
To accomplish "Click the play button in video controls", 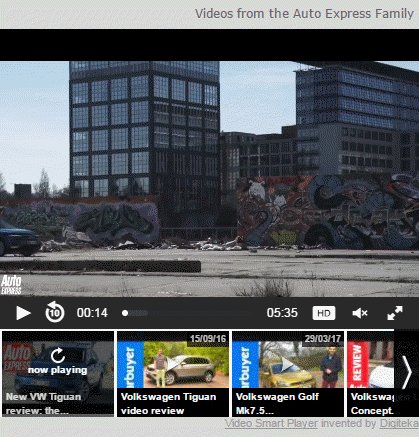I will (23, 313).
